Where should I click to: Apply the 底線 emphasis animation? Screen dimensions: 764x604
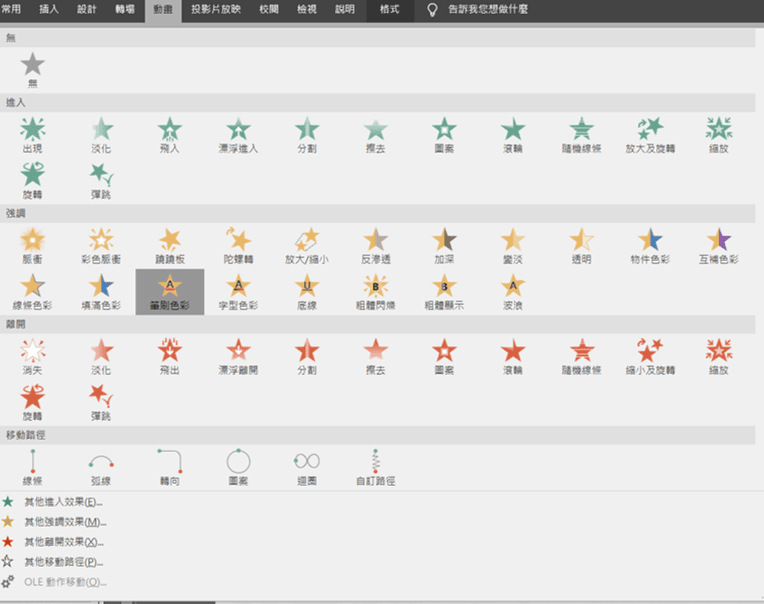[x=307, y=292]
